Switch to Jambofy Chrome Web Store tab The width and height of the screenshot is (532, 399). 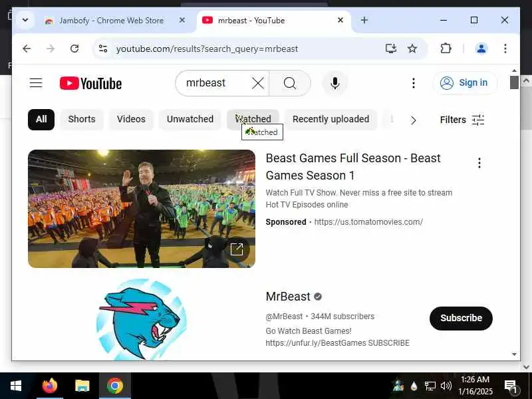tap(112, 21)
